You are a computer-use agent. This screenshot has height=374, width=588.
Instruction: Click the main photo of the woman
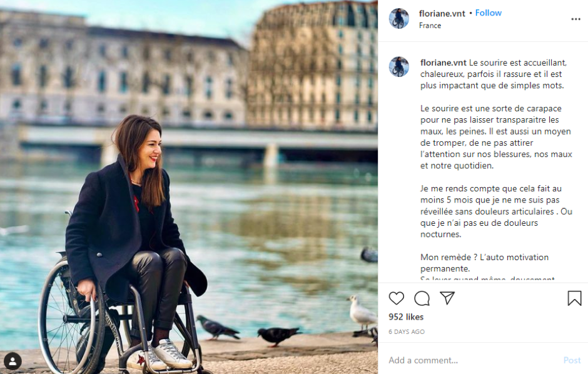(x=189, y=187)
